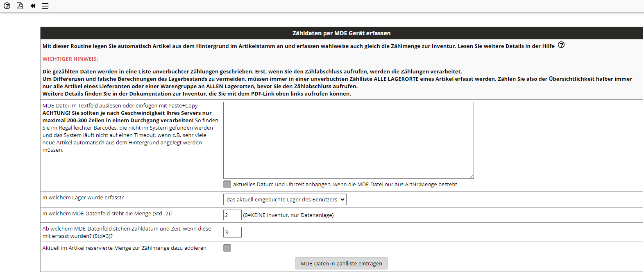Focus the Menge datafield input containing 2

tap(232, 215)
